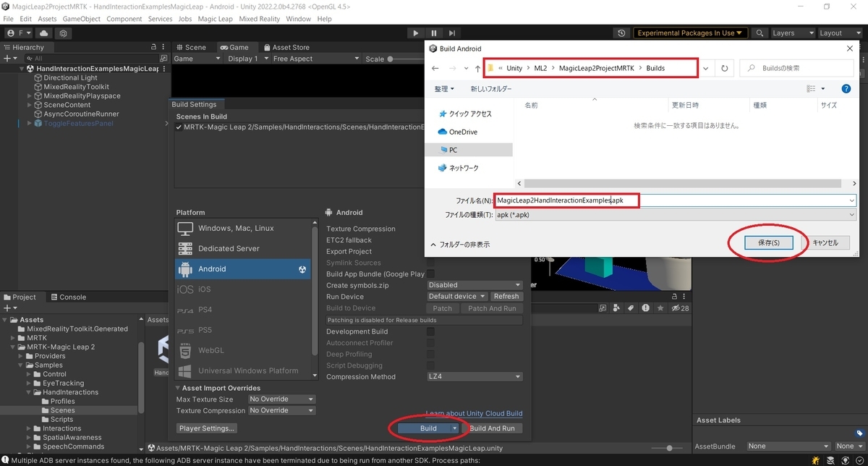The height and width of the screenshot is (466, 868).
Task: Open the Package Manager status icon
Action: tap(64, 33)
